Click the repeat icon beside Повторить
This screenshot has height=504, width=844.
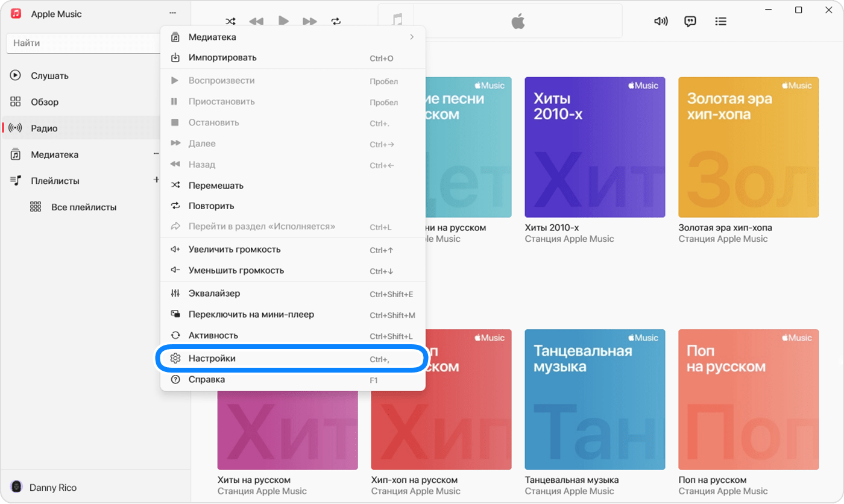175,206
